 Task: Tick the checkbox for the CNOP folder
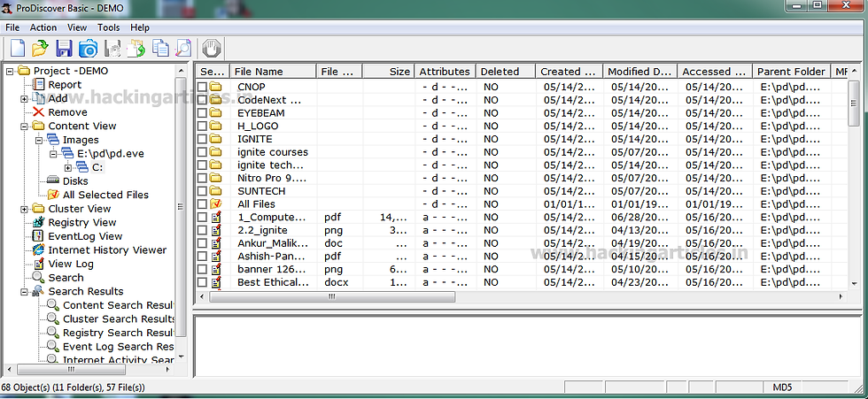202,87
